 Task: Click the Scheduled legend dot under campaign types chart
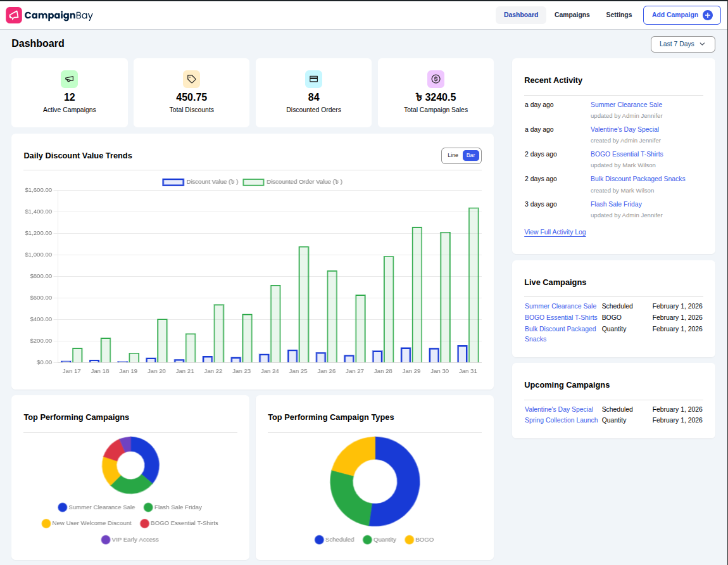click(x=320, y=540)
